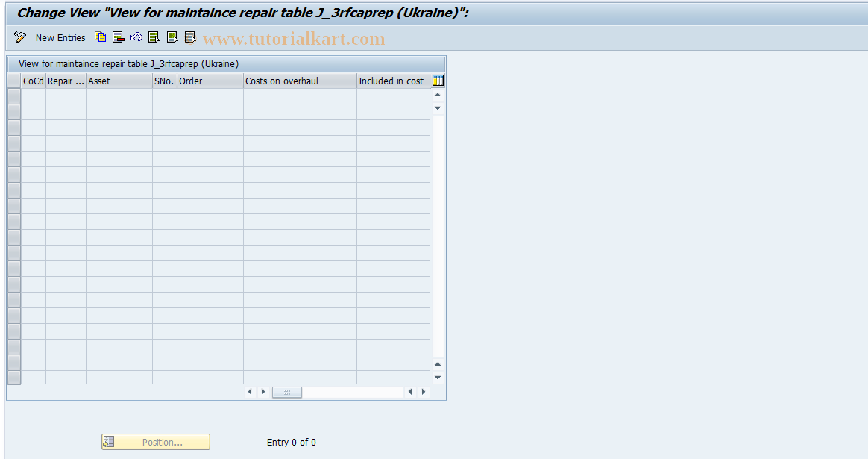Click the Select All icon
Viewport: 868px width, 459px height.
click(154, 37)
